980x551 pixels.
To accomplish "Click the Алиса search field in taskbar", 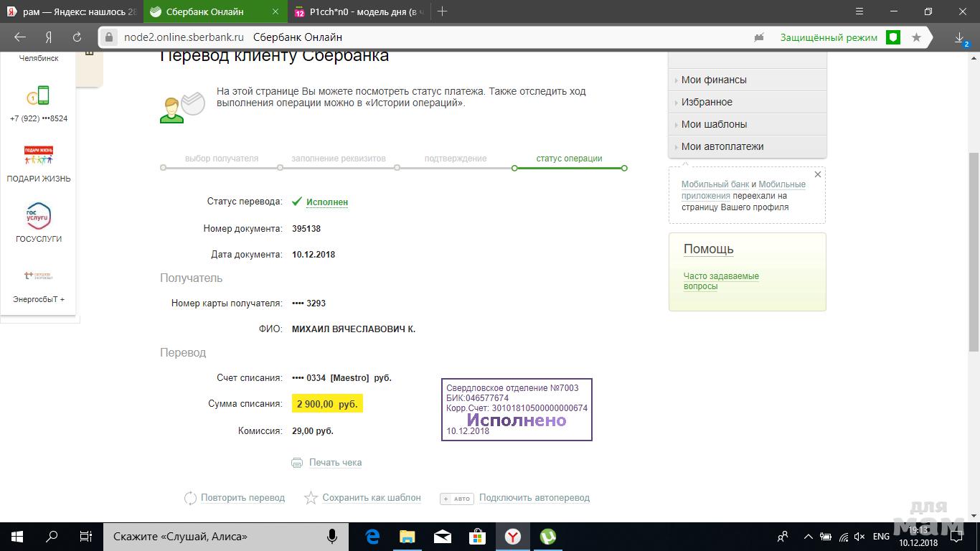I will pos(215,537).
